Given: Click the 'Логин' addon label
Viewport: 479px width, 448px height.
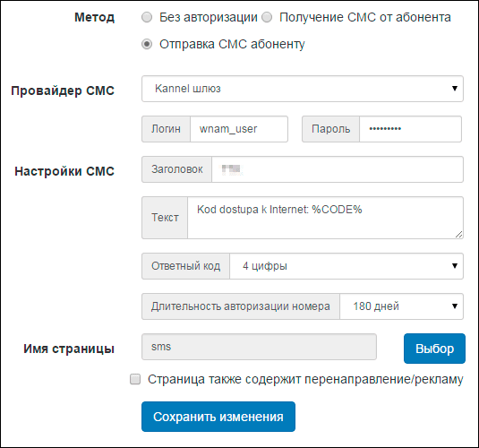Looking at the screenshot, I should tap(166, 129).
